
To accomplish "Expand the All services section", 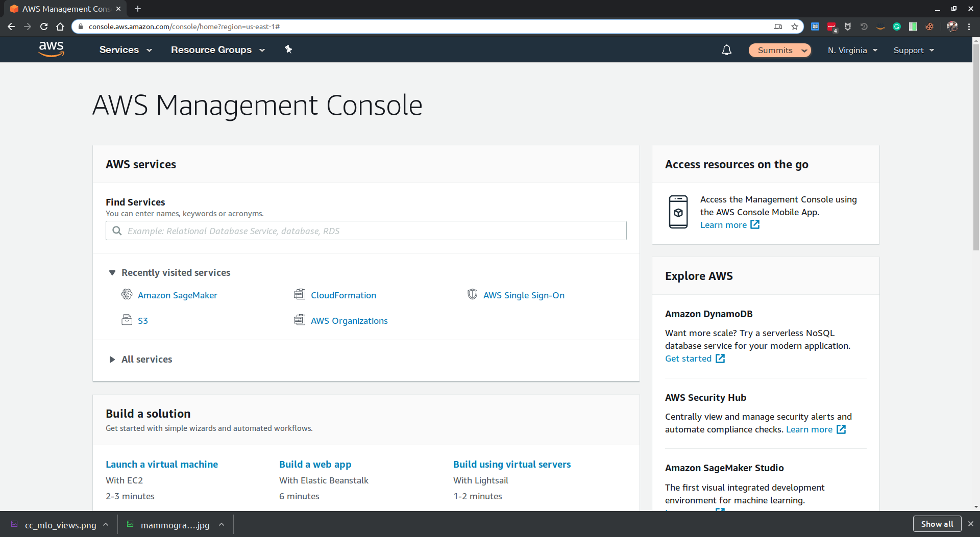I will tap(112, 360).
